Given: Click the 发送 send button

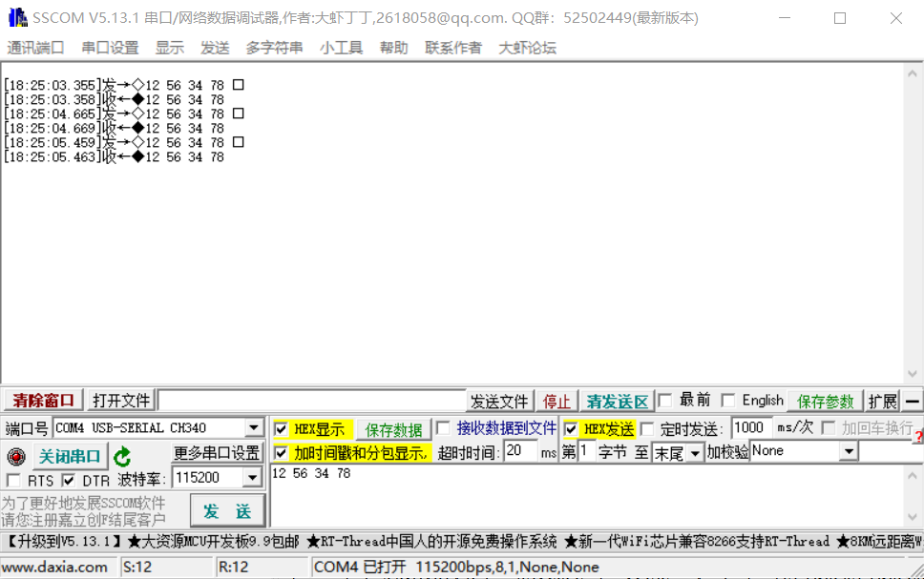Looking at the screenshot, I should tap(227, 511).
